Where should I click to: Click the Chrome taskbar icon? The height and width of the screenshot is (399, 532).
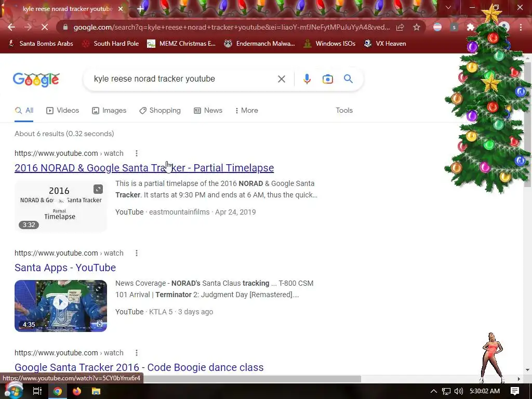click(57, 391)
